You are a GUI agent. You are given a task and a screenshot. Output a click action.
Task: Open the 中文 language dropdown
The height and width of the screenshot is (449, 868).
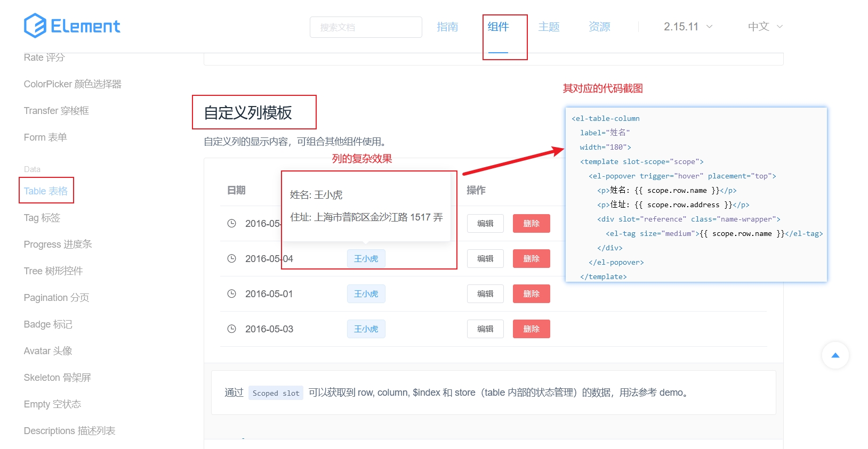765,27
